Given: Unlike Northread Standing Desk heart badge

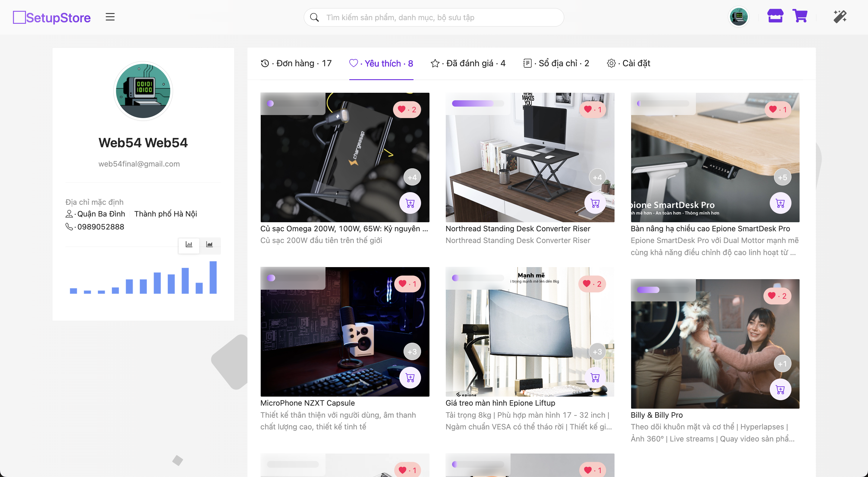Looking at the screenshot, I should (592, 109).
